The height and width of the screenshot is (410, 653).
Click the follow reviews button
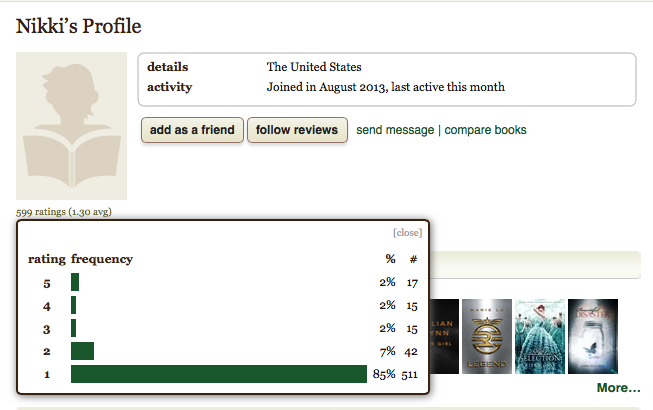click(x=297, y=130)
